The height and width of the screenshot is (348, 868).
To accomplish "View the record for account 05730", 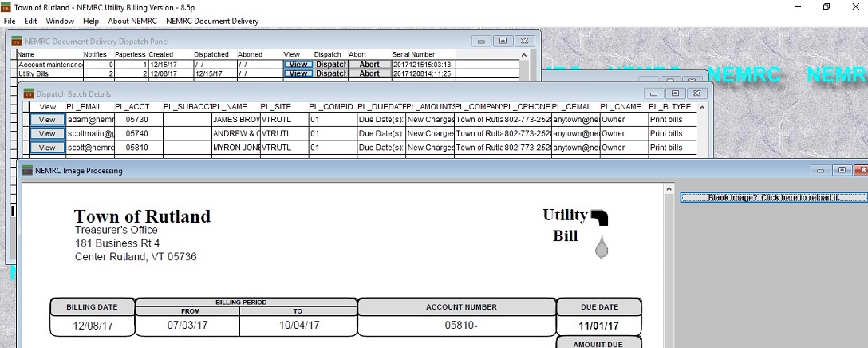I will point(47,119).
